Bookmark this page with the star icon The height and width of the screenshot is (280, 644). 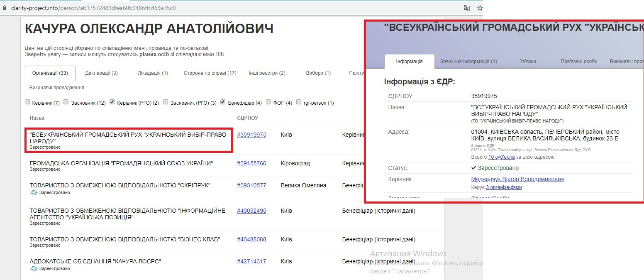(x=480, y=8)
